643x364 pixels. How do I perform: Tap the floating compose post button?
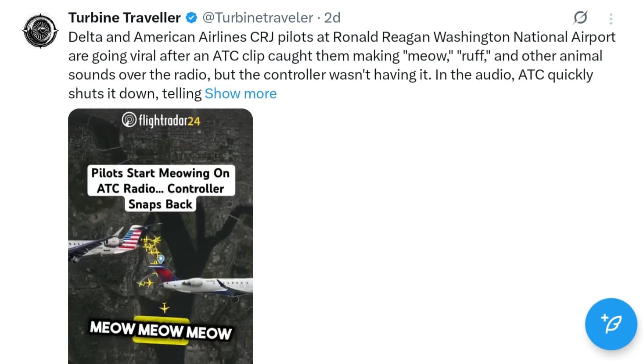611,324
